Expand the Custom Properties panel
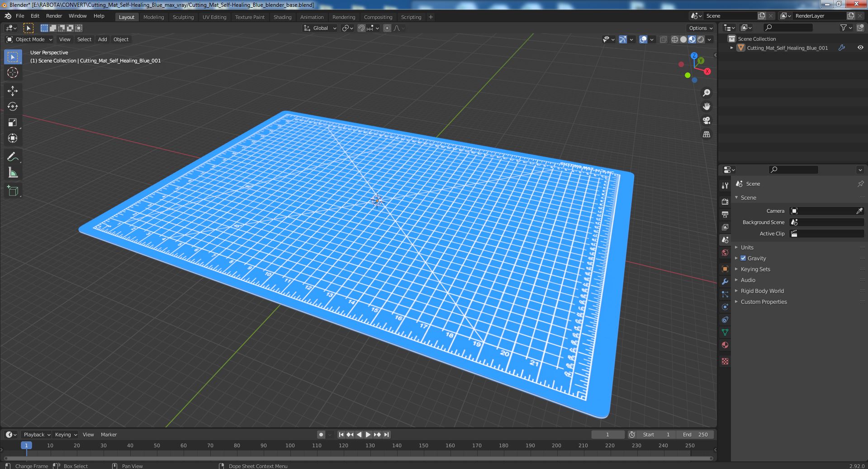The image size is (868, 469). [764, 301]
